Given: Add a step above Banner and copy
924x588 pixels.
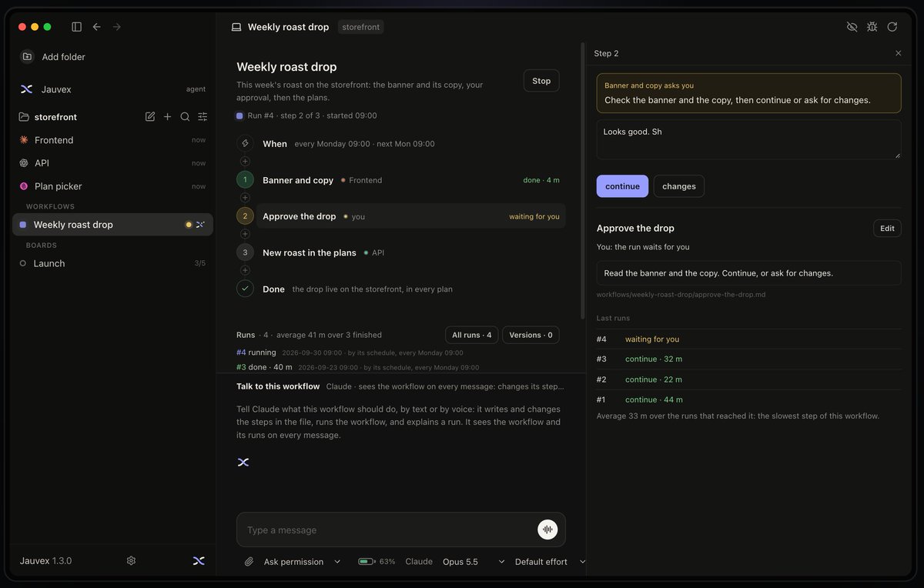Looking at the screenshot, I should point(245,162).
